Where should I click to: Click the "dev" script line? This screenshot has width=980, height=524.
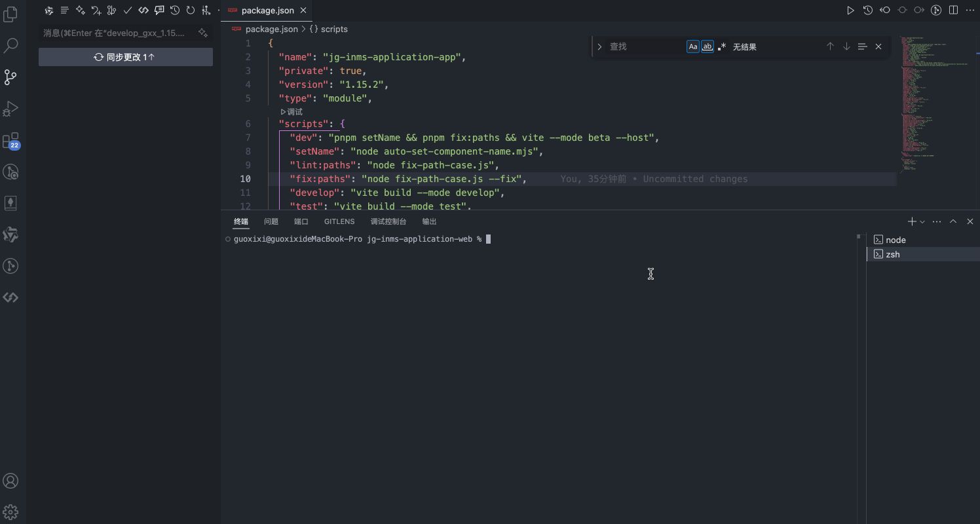click(474, 138)
